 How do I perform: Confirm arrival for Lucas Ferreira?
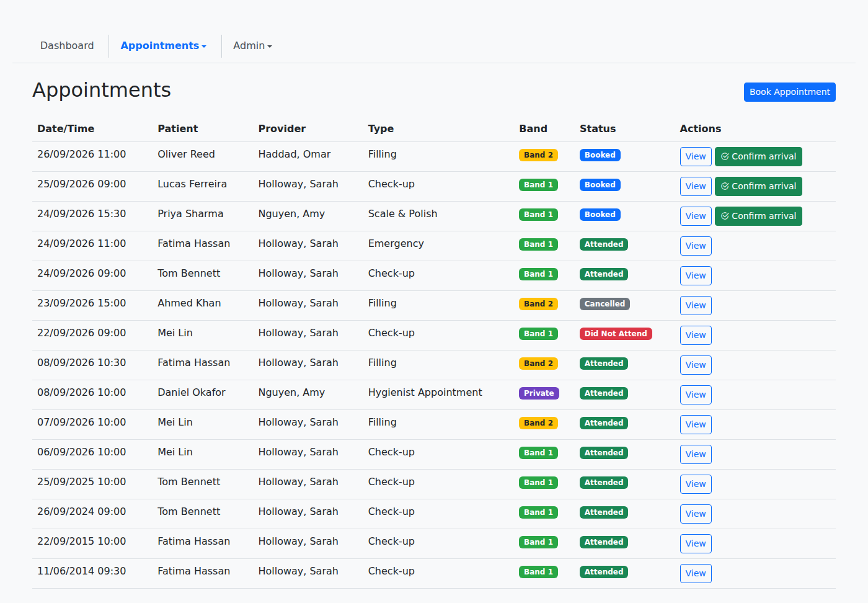coord(758,186)
